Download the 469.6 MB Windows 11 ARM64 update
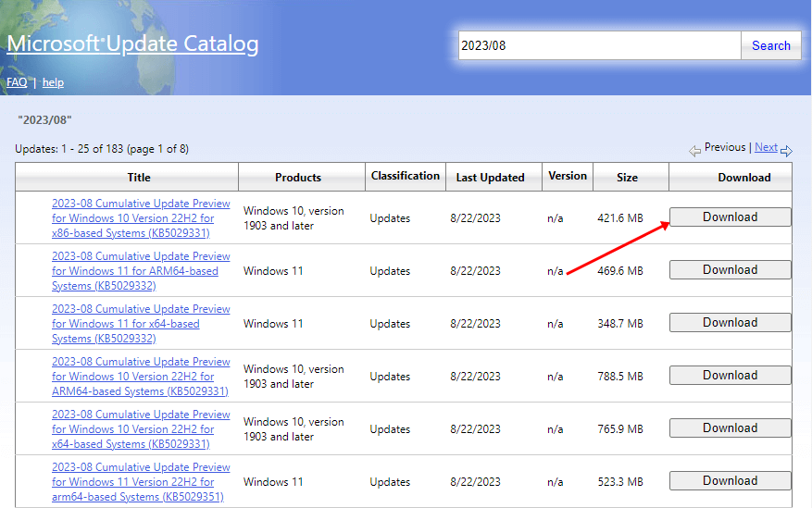The height and width of the screenshot is (508, 812). pos(730,270)
